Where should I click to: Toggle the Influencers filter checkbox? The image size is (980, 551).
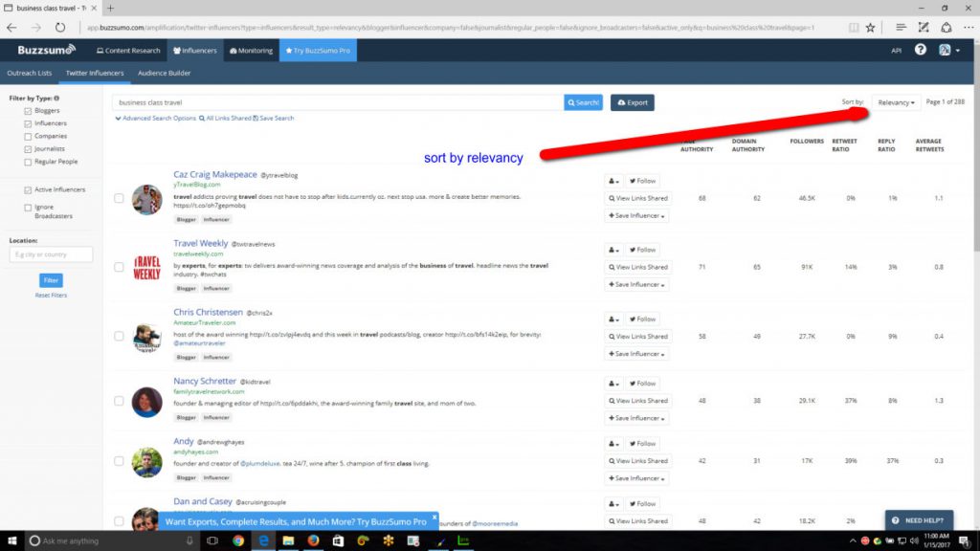pyautogui.click(x=28, y=123)
